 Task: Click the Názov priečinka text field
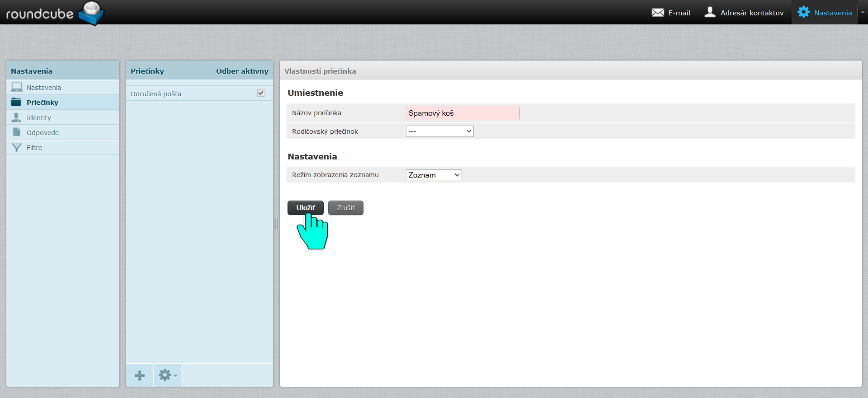pos(462,113)
